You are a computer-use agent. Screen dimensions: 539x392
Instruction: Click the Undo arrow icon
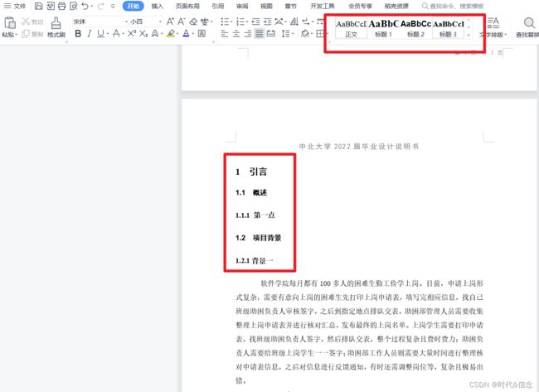coord(85,6)
